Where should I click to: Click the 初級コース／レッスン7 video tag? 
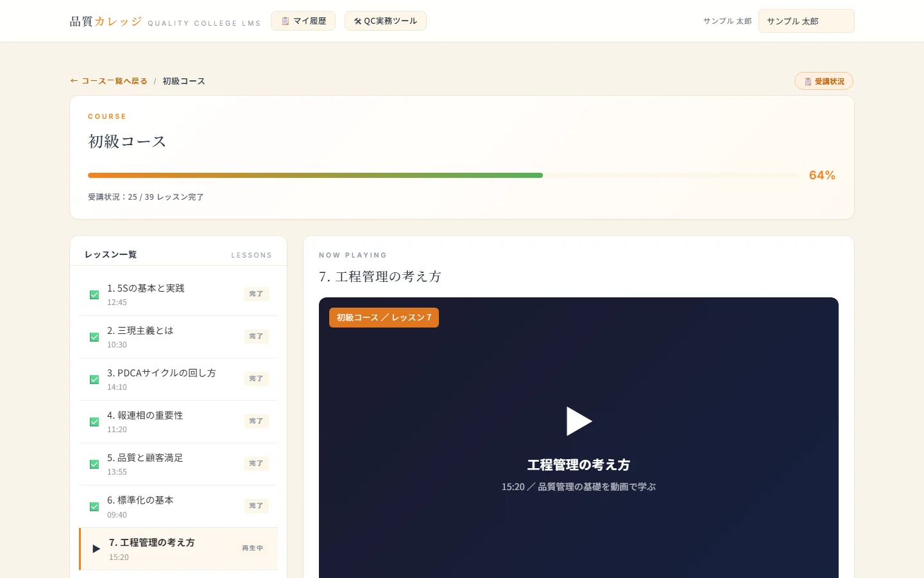[384, 318]
